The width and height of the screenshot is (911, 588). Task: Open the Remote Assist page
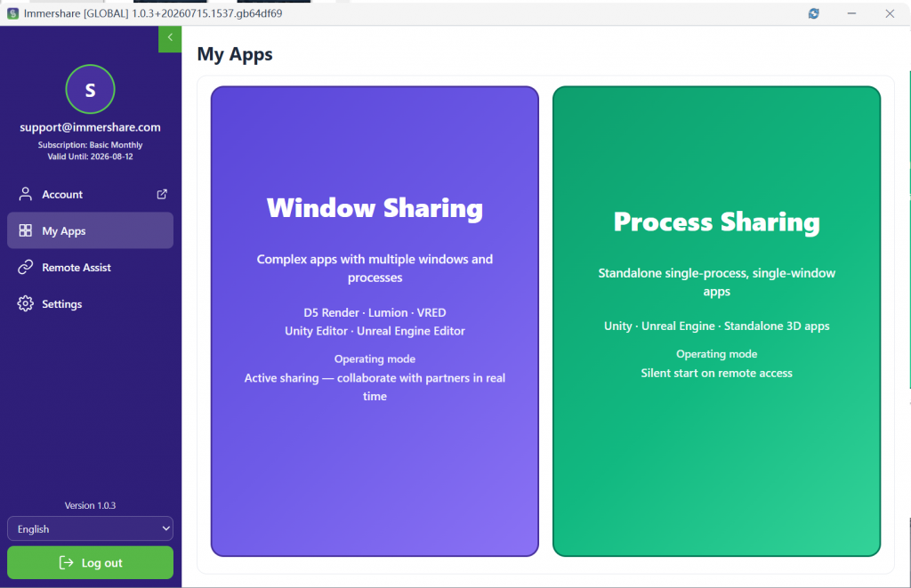click(90, 267)
